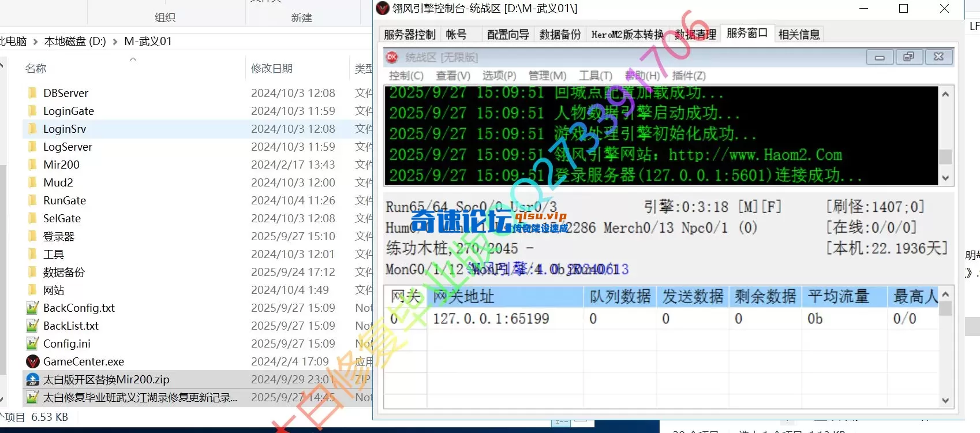Minimize the 统战区 inner window
The height and width of the screenshot is (433, 980).
880,57
